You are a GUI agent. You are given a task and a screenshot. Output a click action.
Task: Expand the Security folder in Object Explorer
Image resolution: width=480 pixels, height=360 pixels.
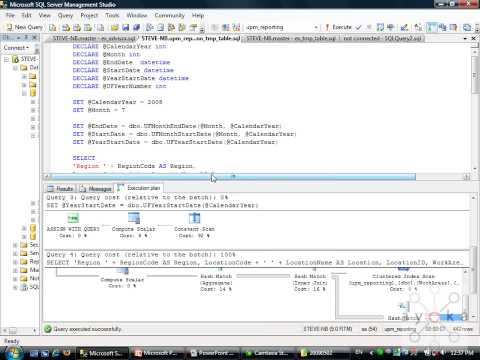click(15, 245)
